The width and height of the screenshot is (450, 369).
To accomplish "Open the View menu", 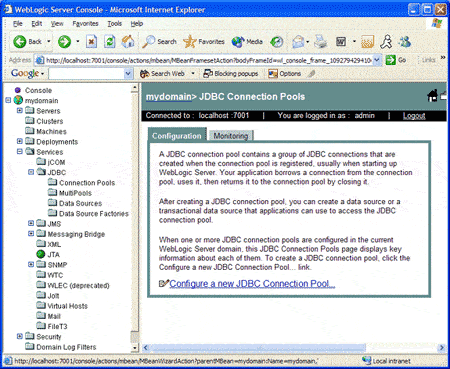I will point(57,24).
